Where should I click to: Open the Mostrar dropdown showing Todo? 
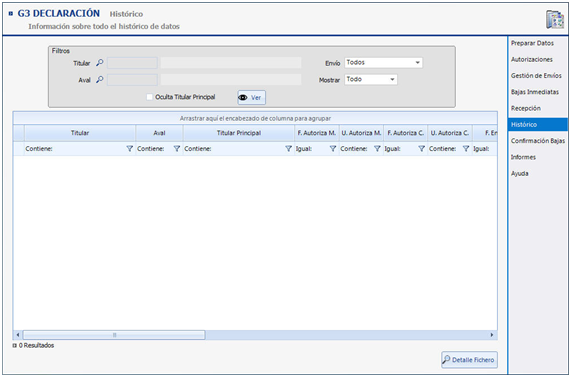click(x=371, y=79)
